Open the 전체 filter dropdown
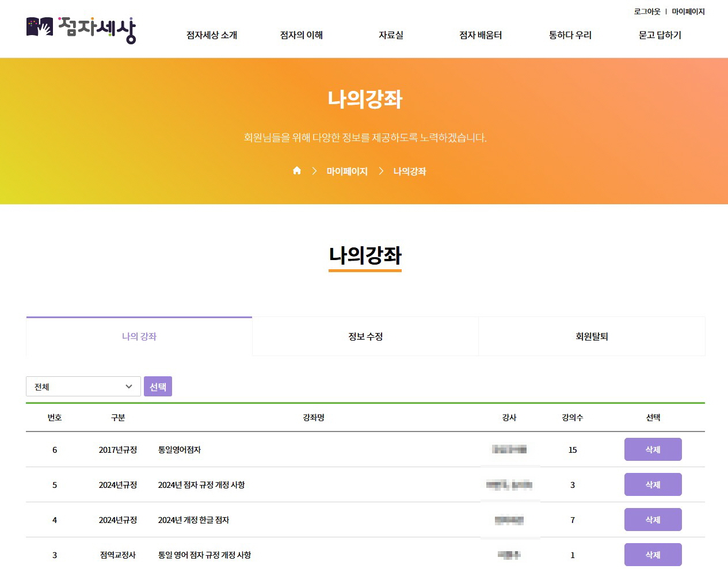This screenshot has width=728, height=569. coord(83,386)
